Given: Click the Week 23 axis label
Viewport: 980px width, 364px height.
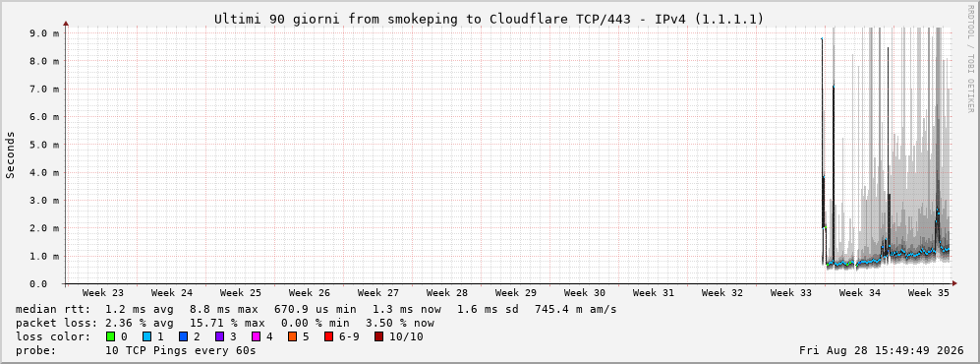Looking at the screenshot, I should point(102,293).
